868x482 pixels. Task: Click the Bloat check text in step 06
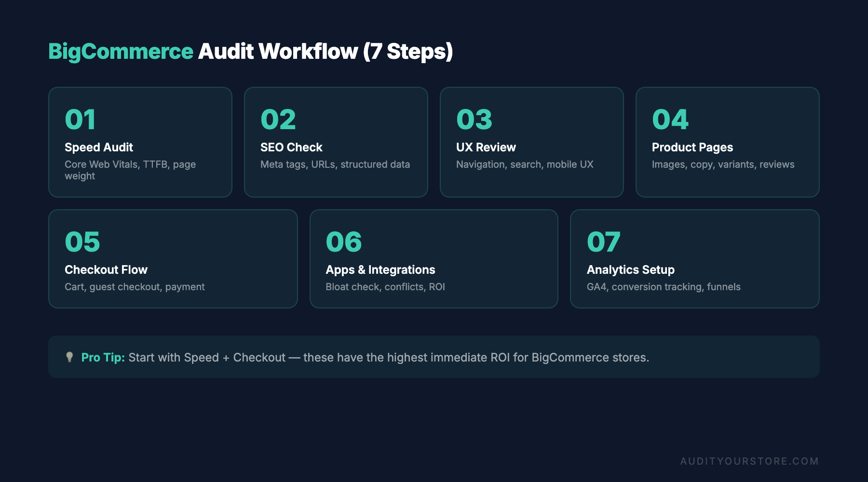click(x=385, y=286)
